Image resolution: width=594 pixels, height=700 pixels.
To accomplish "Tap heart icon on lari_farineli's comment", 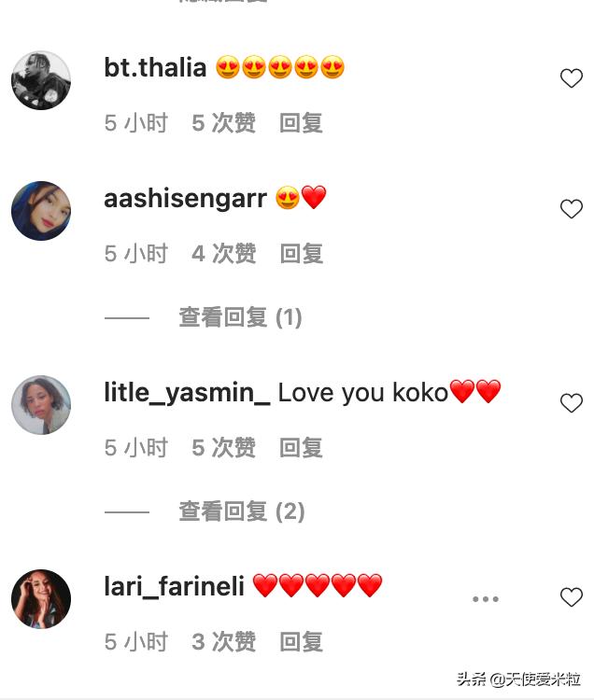I will pos(572,597).
